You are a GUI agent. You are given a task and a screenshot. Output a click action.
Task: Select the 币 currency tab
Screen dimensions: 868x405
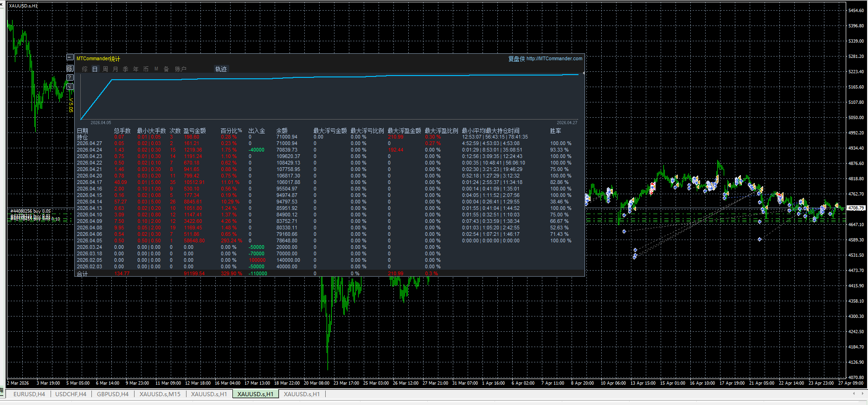146,69
